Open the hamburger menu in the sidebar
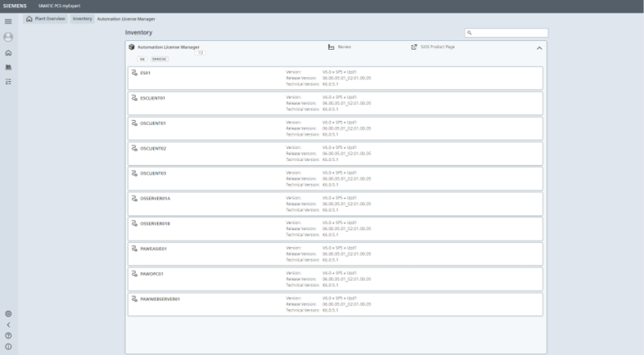The height and width of the screenshot is (355, 644). point(8,21)
